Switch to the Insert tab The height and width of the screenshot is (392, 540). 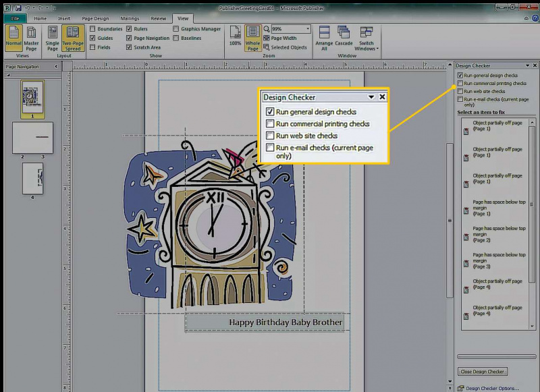click(64, 19)
